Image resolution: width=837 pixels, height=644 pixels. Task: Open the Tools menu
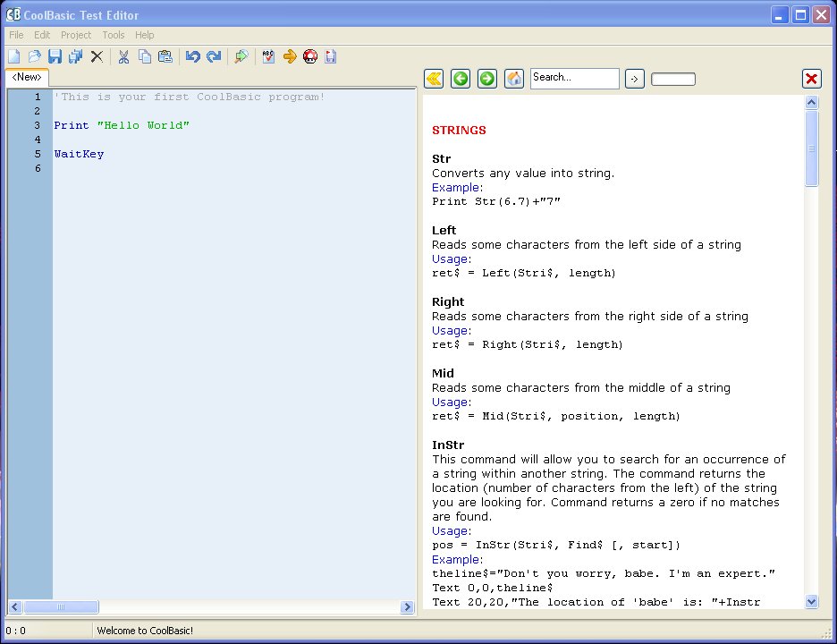(x=114, y=35)
